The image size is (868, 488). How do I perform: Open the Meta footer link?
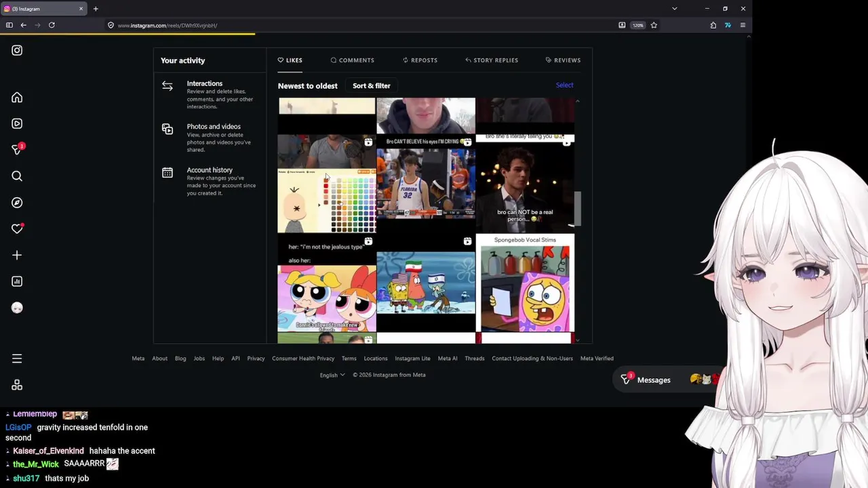click(x=138, y=359)
